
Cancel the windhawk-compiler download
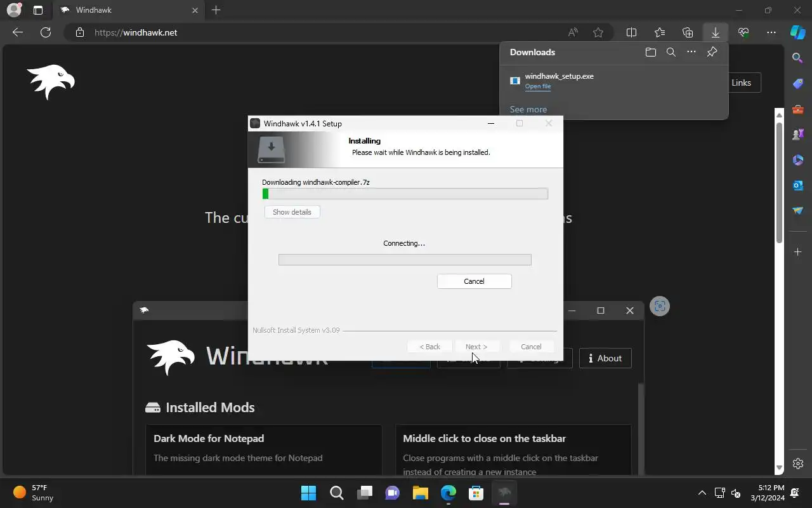click(x=474, y=281)
